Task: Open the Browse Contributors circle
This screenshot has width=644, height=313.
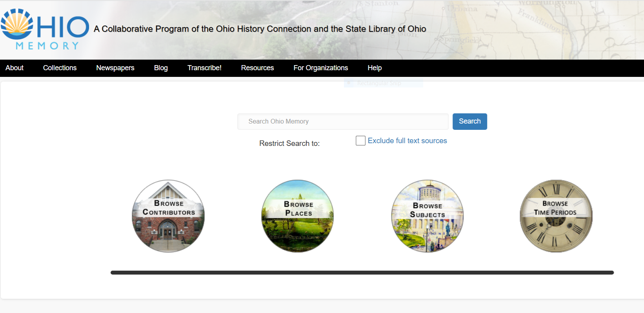Action: (168, 216)
